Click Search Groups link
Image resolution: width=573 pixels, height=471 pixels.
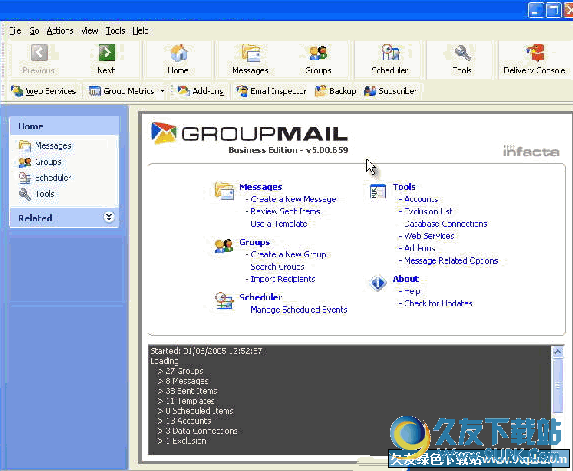277,267
